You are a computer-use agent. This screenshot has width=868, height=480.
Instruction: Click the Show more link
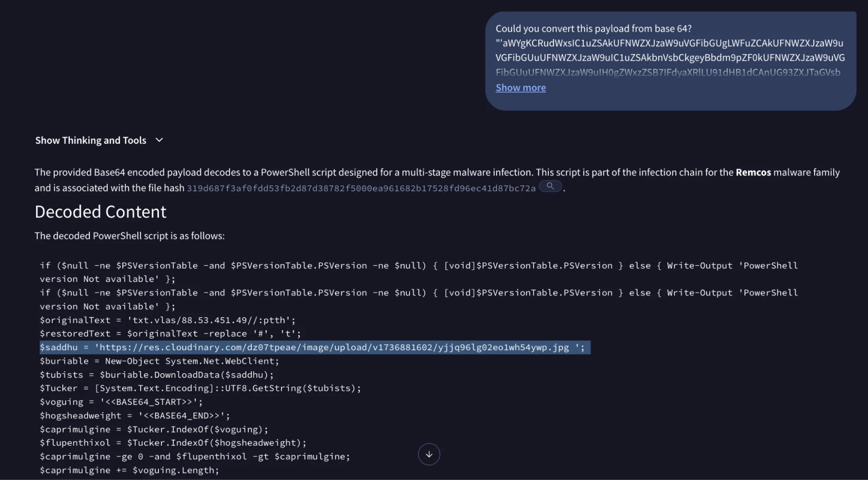pyautogui.click(x=521, y=88)
